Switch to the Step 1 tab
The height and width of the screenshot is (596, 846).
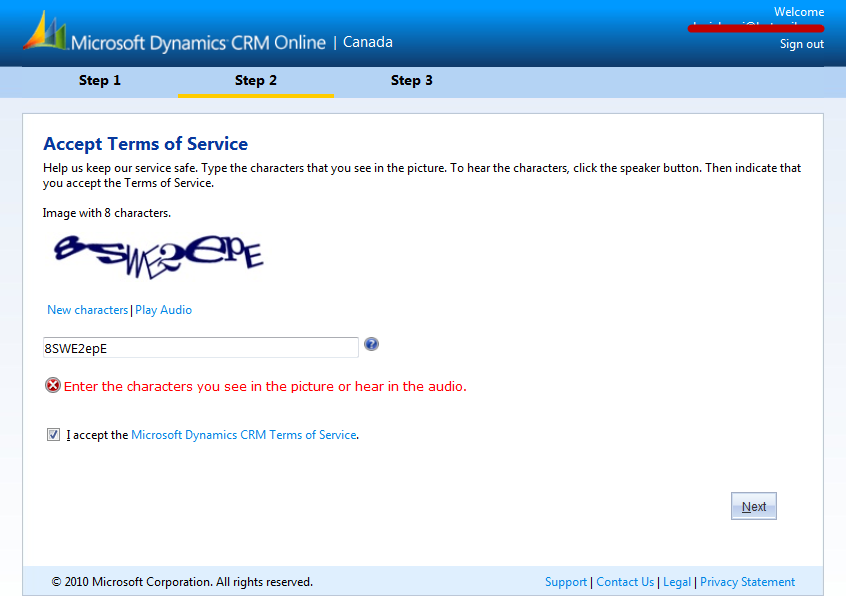(100, 81)
